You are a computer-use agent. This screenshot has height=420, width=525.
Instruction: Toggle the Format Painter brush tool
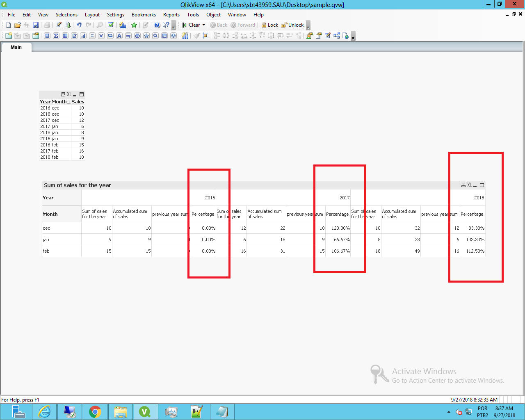click(196, 36)
